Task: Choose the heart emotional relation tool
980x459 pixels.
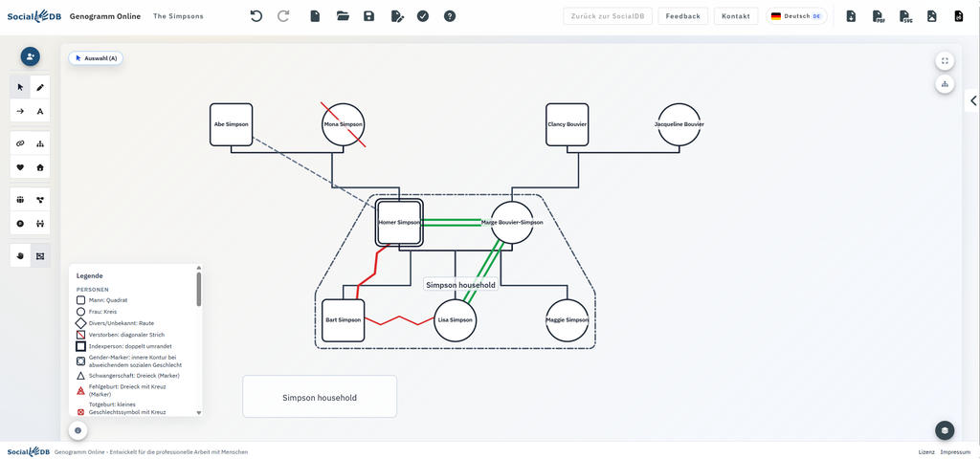Action: (x=20, y=167)
